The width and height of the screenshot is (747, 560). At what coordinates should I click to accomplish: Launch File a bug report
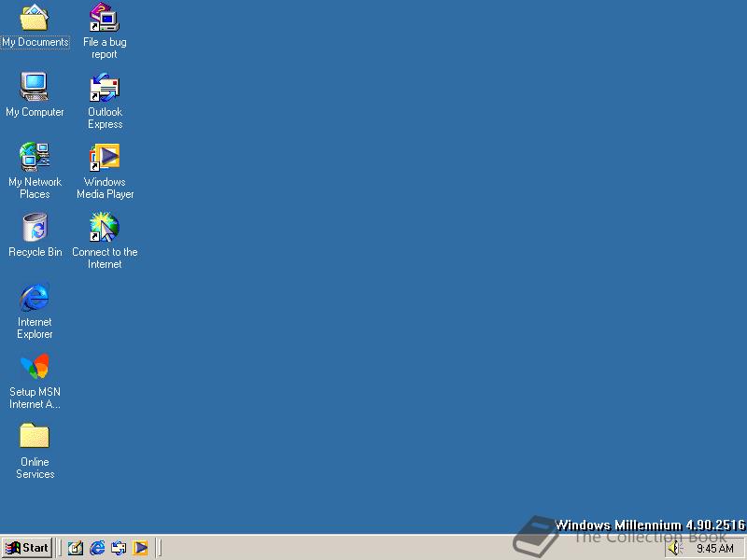coord(104,17)
